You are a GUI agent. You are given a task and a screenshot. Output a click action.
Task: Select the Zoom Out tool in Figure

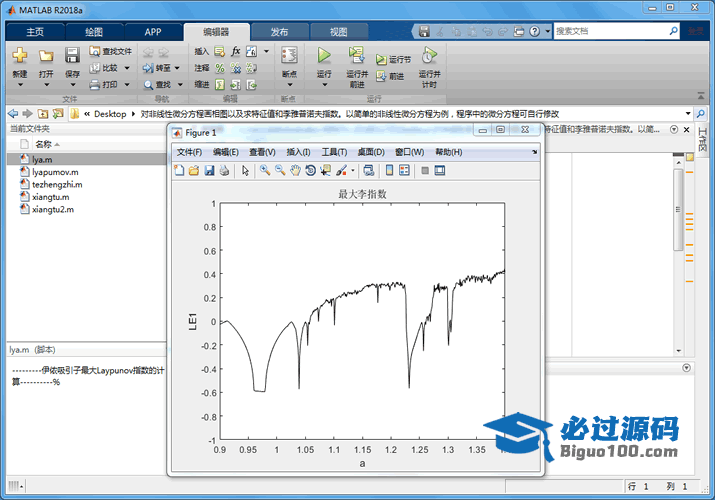click(x=280, y=170)
